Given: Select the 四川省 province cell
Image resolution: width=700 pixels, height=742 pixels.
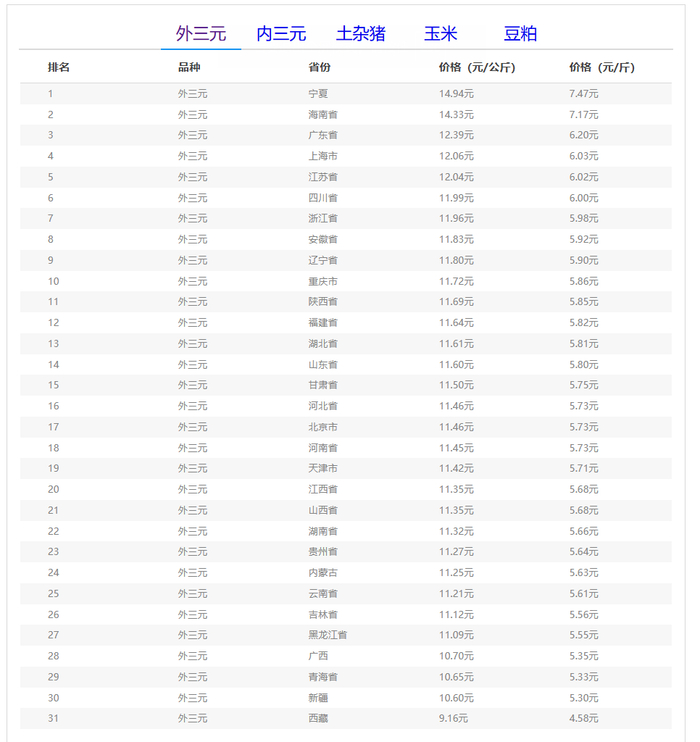Looking at the screenshot, I should (323, 198).
